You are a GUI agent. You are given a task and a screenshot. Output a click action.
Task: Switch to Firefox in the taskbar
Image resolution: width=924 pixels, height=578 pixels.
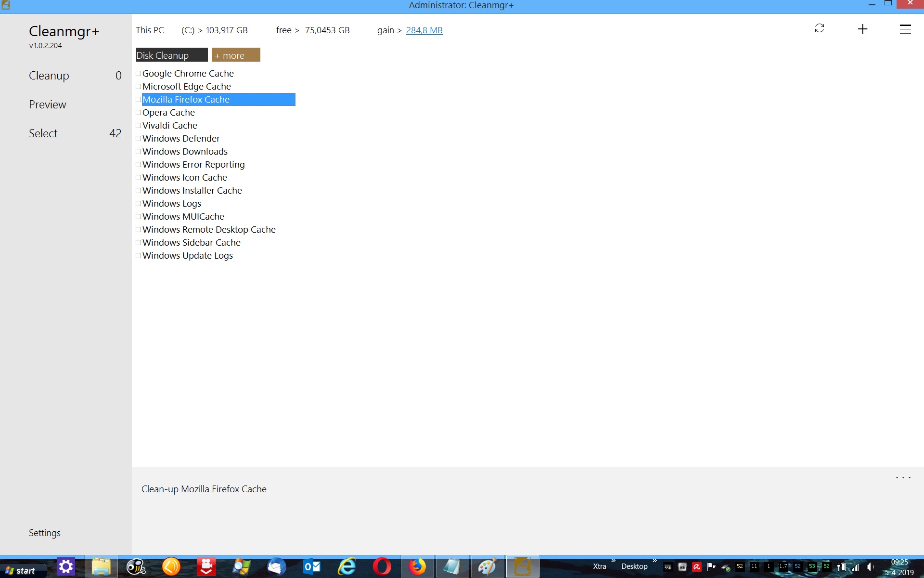(417, 567)
